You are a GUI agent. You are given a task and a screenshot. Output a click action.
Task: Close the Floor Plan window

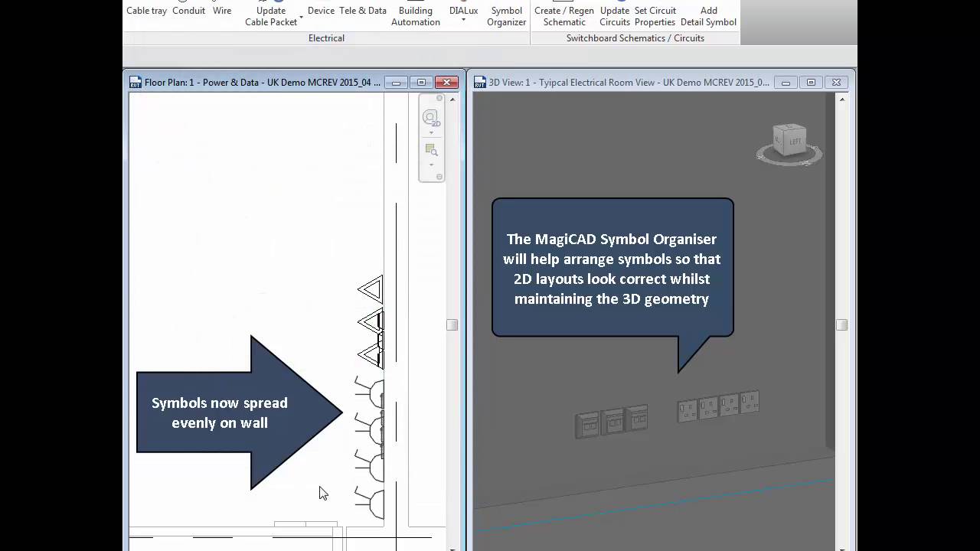[446, 83]
